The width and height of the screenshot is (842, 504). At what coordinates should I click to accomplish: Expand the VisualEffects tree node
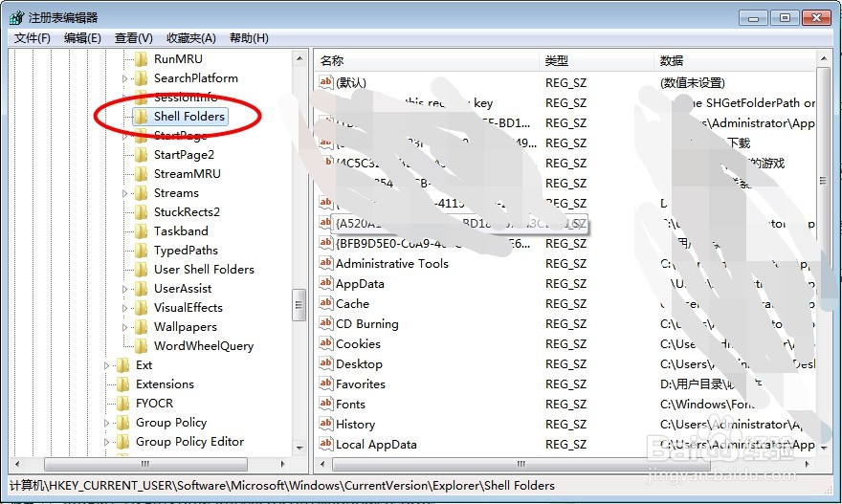click(x=124, y=308)
